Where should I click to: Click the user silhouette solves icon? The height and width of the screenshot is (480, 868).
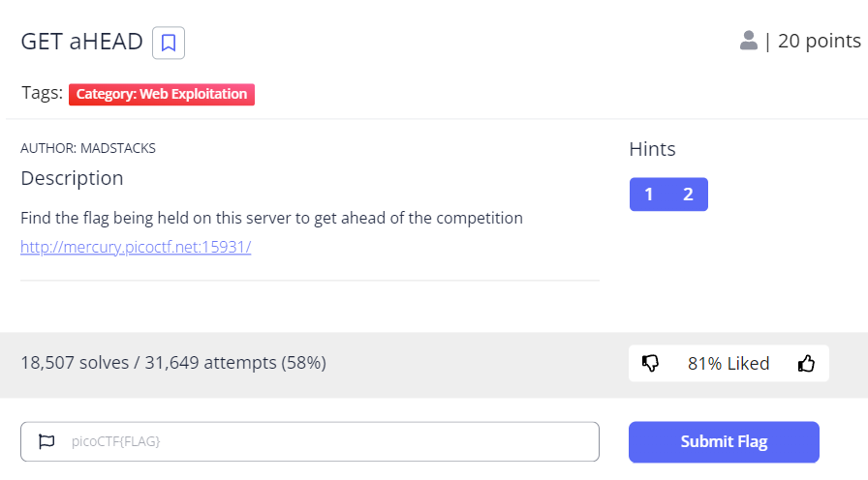749,41
